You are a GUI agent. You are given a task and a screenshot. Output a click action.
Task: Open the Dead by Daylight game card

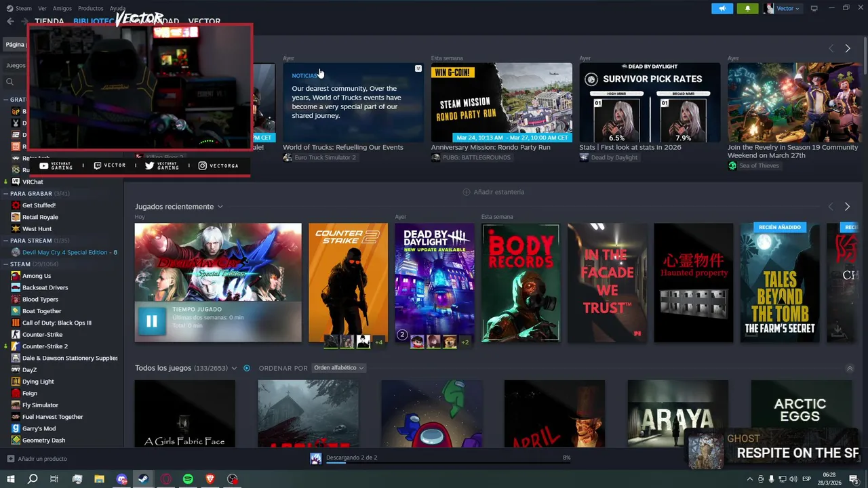point(435,283)
